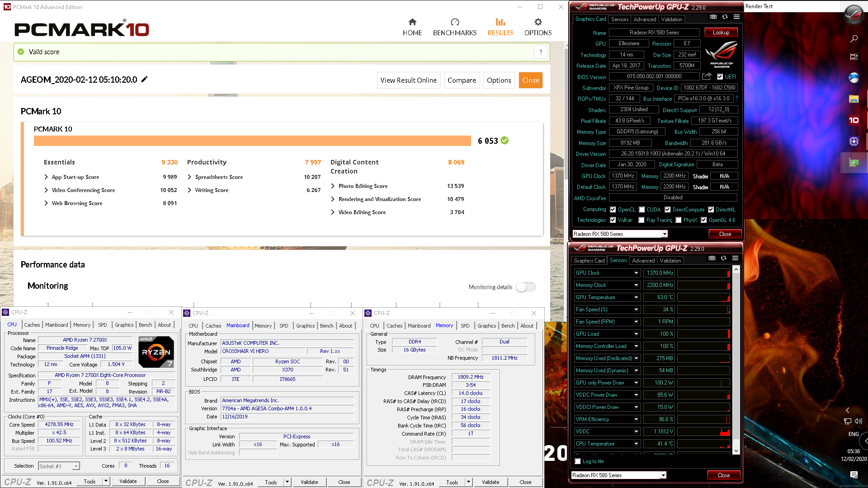Toggle CUDA checkbox in GPU-Z
The width and height of the screenshot is (868, 488).
tap(642, 210)
